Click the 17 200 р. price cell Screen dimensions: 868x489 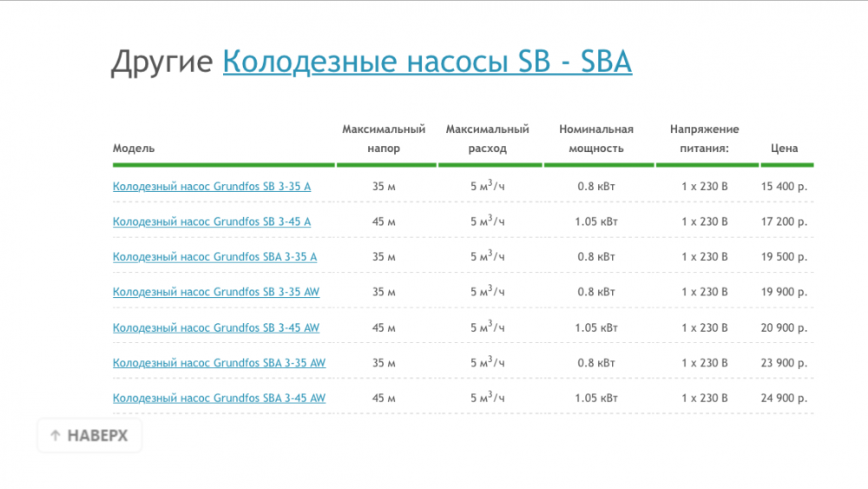tap(784, 221)
